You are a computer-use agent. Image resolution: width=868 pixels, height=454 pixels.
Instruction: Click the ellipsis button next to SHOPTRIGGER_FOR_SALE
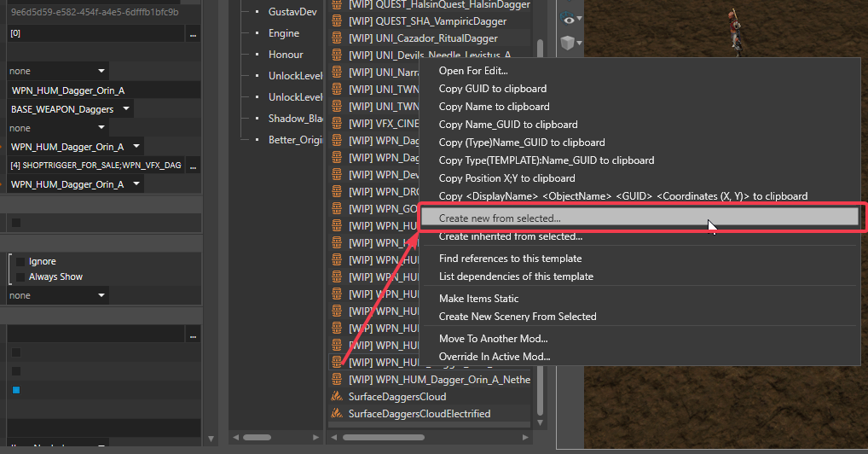pyautogui.click(x=193, y=166)
